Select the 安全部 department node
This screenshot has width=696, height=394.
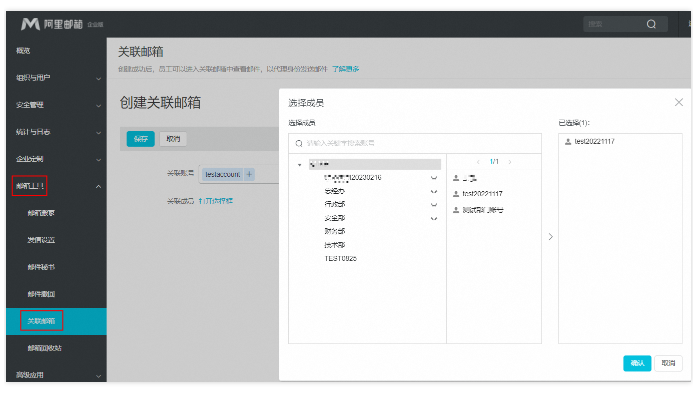tap(334, 218)
